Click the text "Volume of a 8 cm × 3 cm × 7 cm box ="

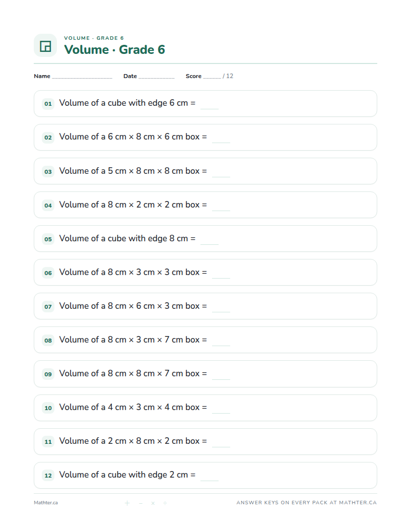point(133,340)
